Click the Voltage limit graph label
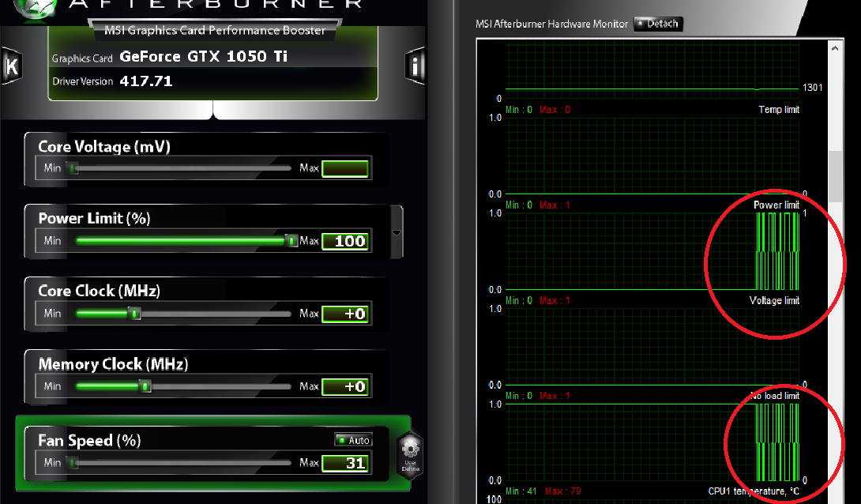Screen dimensions: 861x504 (x=774, y=300)
